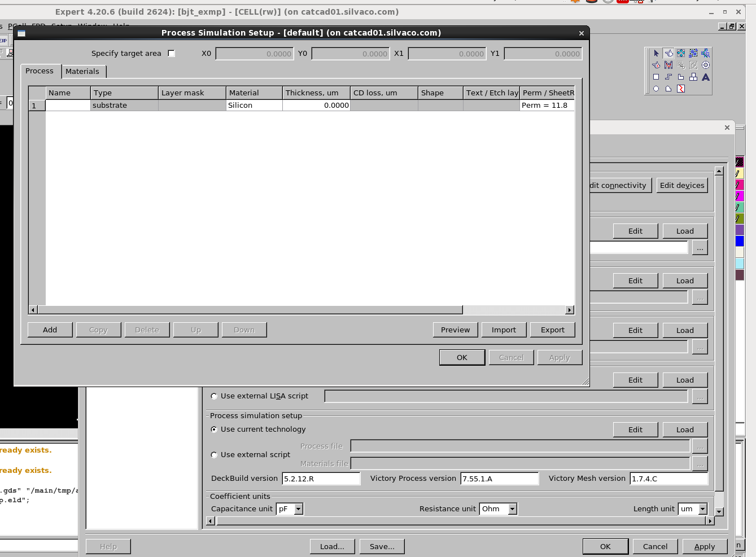Image resolution: width=756 pixels, height=557 pixels.
Task: Pick the circle drawing tool
Action: 656,89
